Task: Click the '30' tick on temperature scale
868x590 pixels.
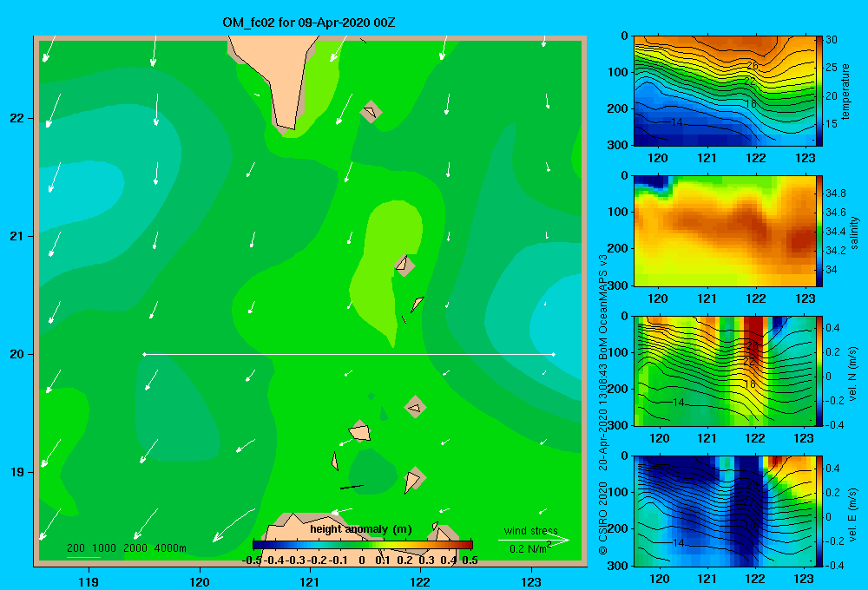Action: [832, 40]
